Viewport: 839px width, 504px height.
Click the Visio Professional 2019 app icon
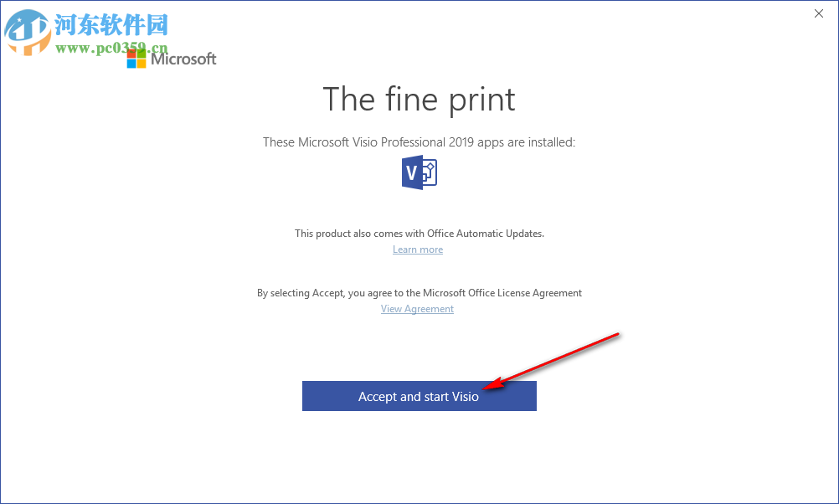point(419,172)
